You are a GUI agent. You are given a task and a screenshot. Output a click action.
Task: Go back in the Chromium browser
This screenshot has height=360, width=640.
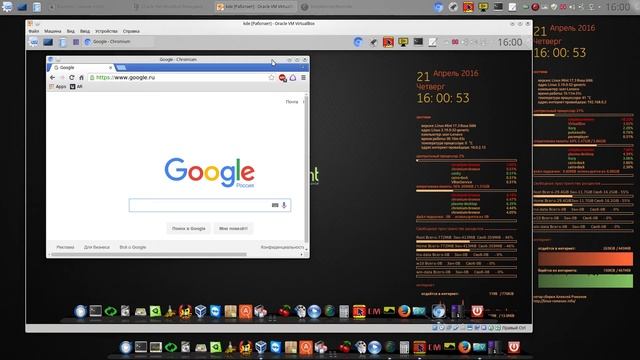[52, 78]
